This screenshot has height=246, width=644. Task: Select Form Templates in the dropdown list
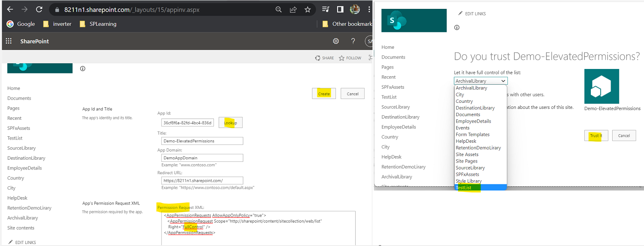(x=480, y=135)
